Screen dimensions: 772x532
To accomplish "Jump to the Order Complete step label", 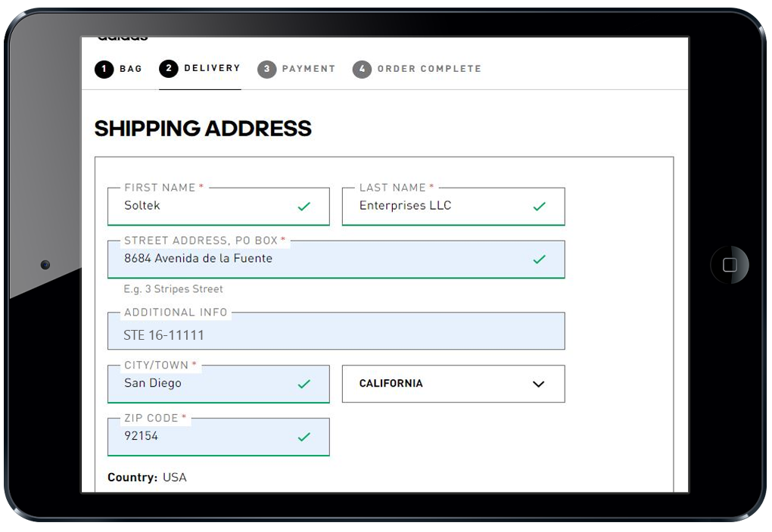I will click(x=429, y=69).
